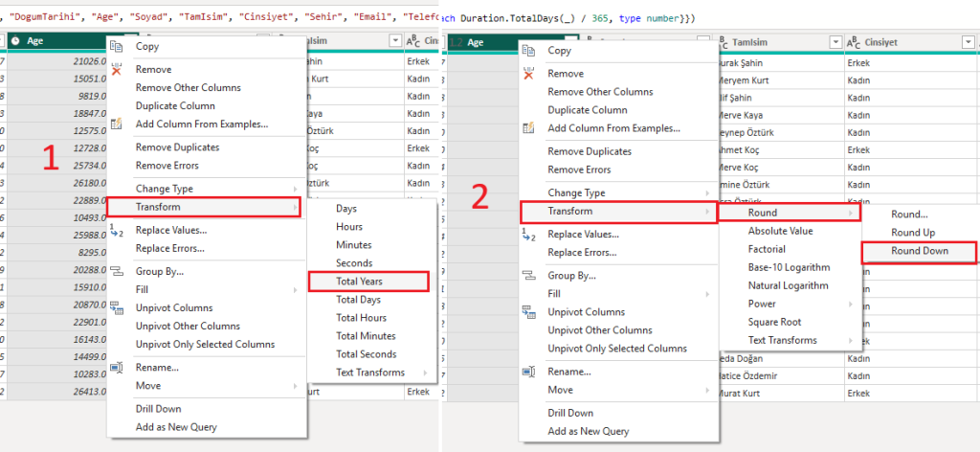Select Total Seconds in the Transform submenu
The height and width of the screenshot is (452, 980).
point(366,354)
